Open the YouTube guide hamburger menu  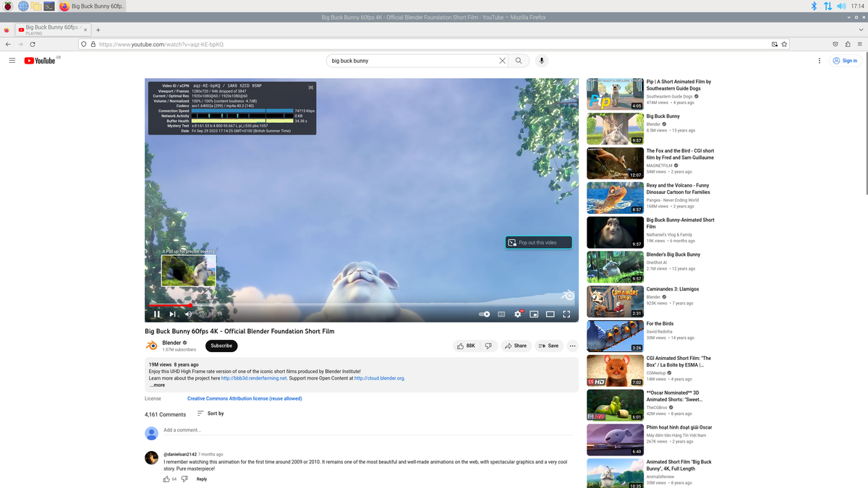(x=12, y=61)
